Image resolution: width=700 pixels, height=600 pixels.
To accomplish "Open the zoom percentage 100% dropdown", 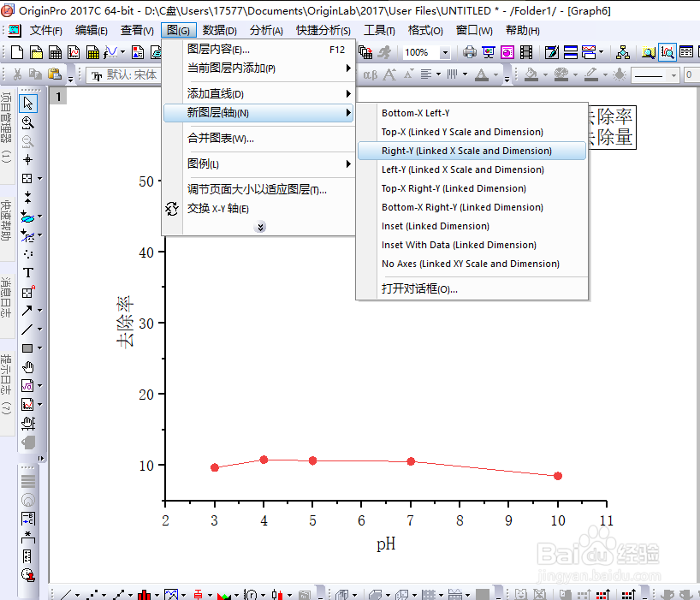I will pos(445,53).
